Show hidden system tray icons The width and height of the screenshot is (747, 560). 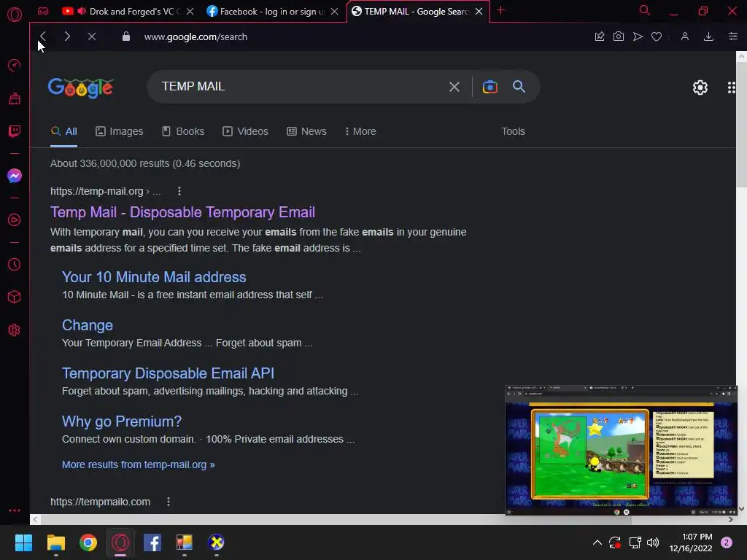pos(597,542)
